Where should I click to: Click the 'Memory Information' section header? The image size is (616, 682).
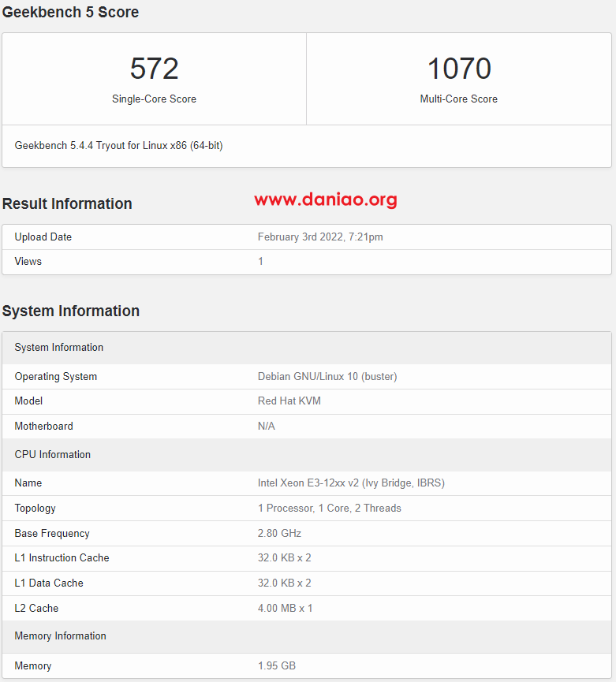tap(307, 636)
